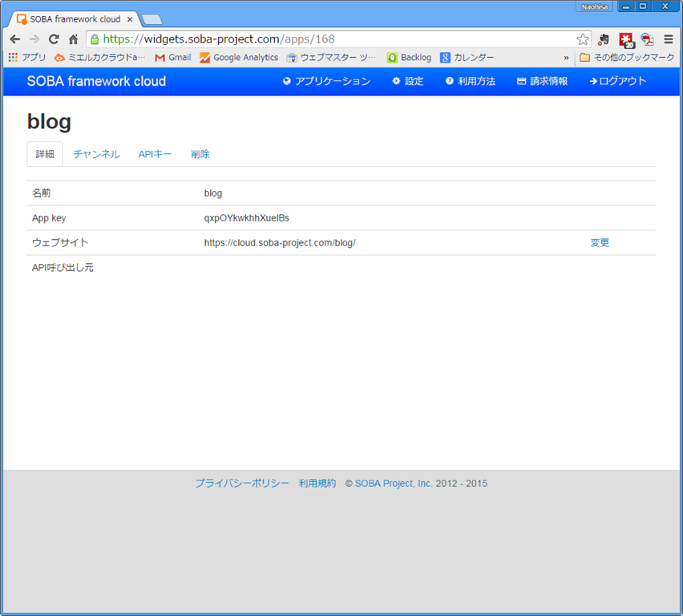Reload the page with the refresh icon

pyautogui.click(x=54, y=39)
